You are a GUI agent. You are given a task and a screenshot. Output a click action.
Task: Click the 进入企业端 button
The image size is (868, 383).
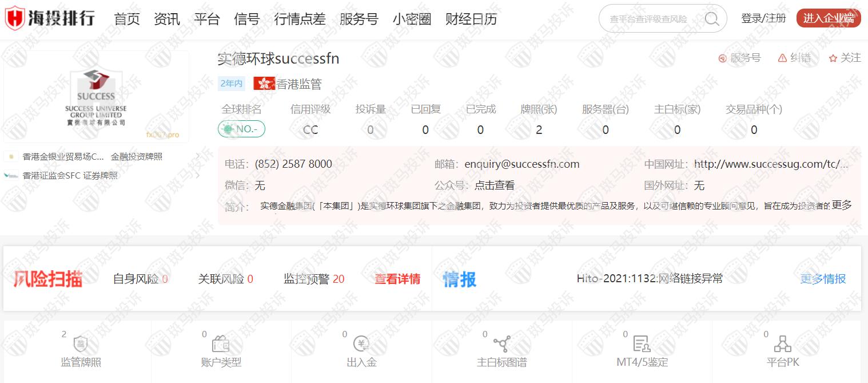click(x=828, y=18)
